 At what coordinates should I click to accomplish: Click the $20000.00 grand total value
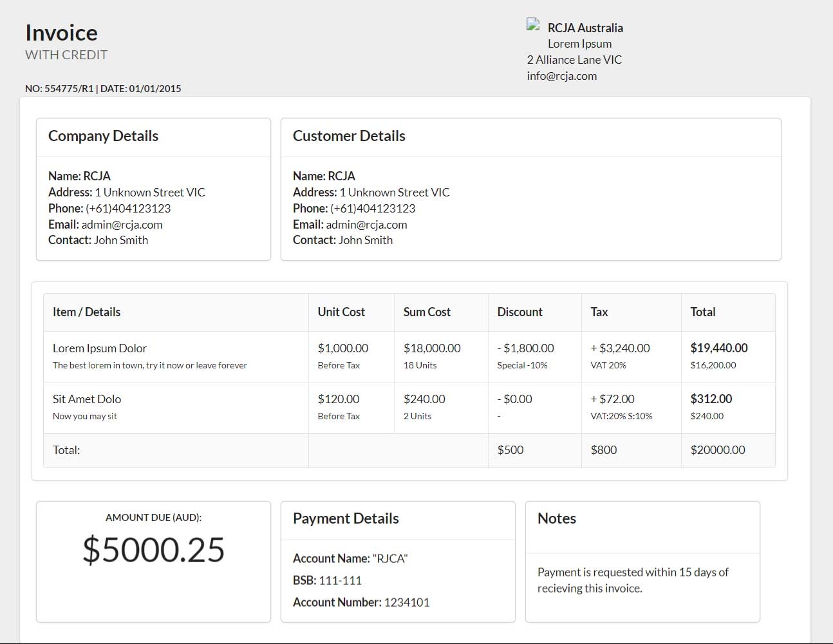(x=716, y=450)
